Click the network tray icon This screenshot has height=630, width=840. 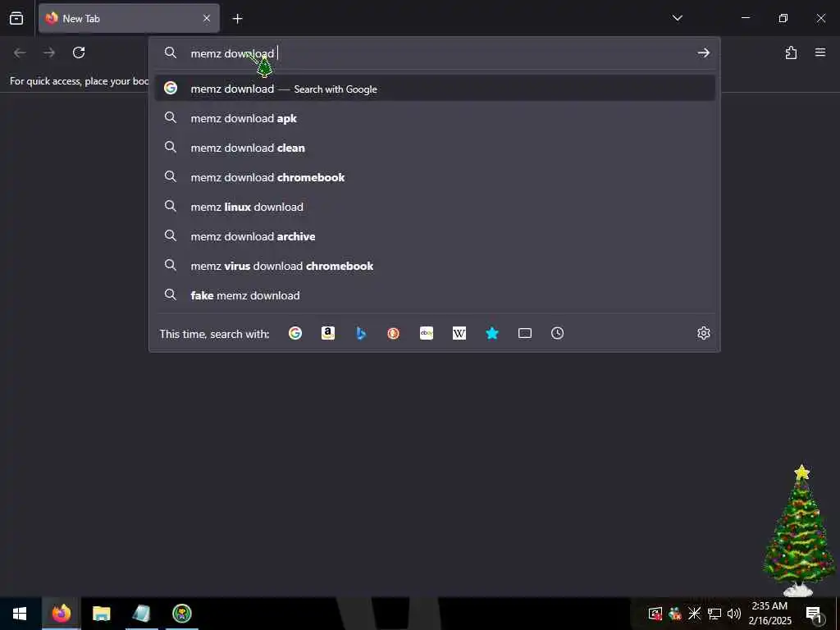point(714,614)
